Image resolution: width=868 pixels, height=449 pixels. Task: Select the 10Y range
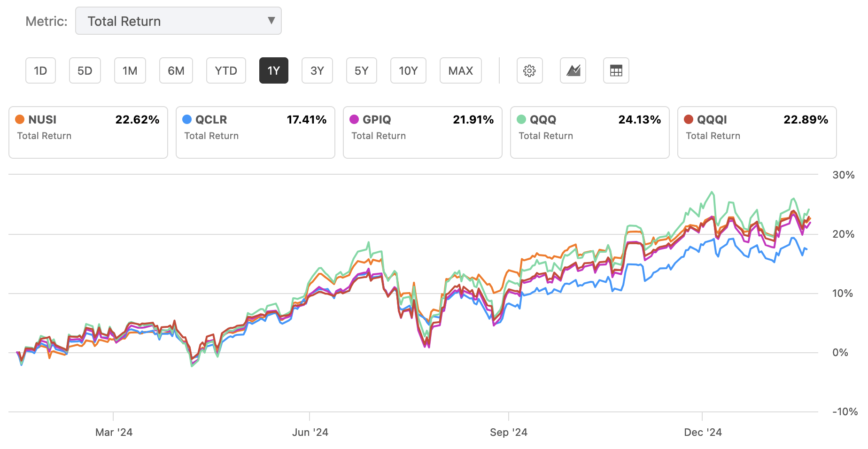click(x=408, y=70)
